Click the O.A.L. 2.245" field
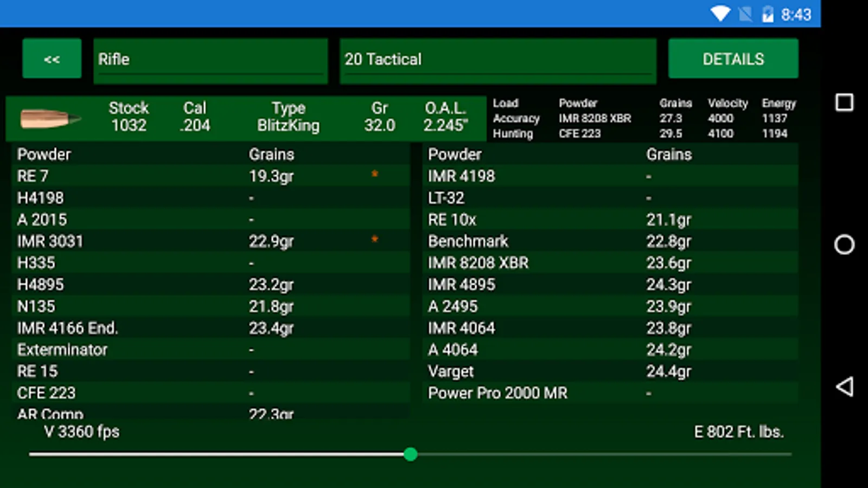The width and height of the screenshot is (868, 488). tap(445, 117)
